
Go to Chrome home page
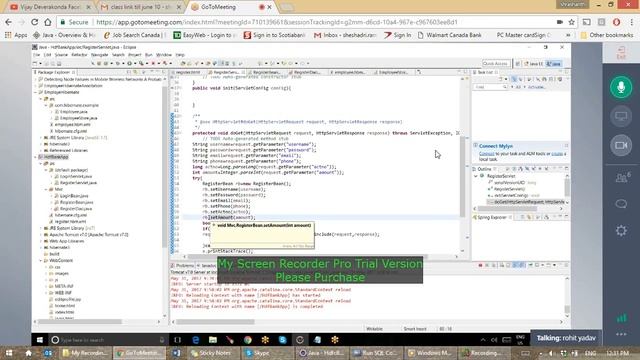point(48,22)
